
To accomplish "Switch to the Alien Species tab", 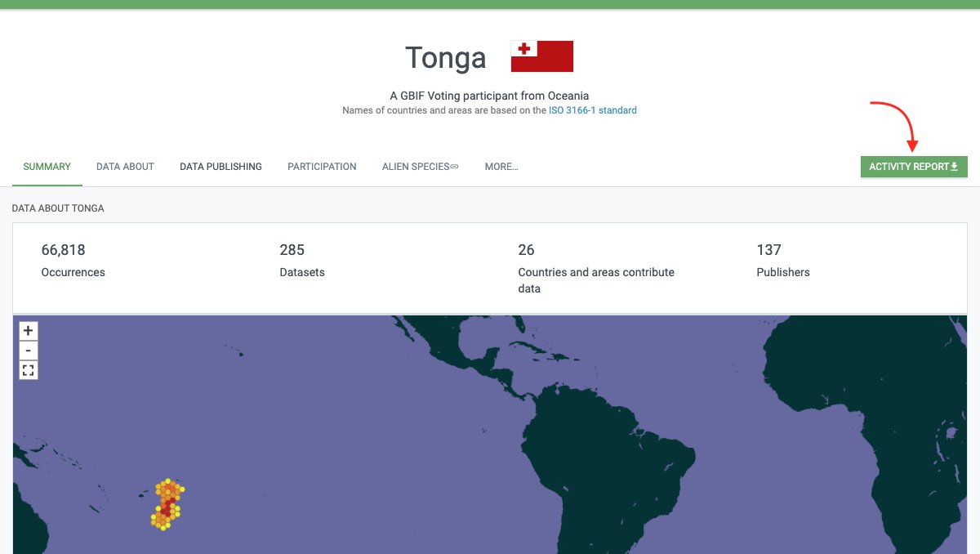I will pyautogui.click(x=415, y=167).
